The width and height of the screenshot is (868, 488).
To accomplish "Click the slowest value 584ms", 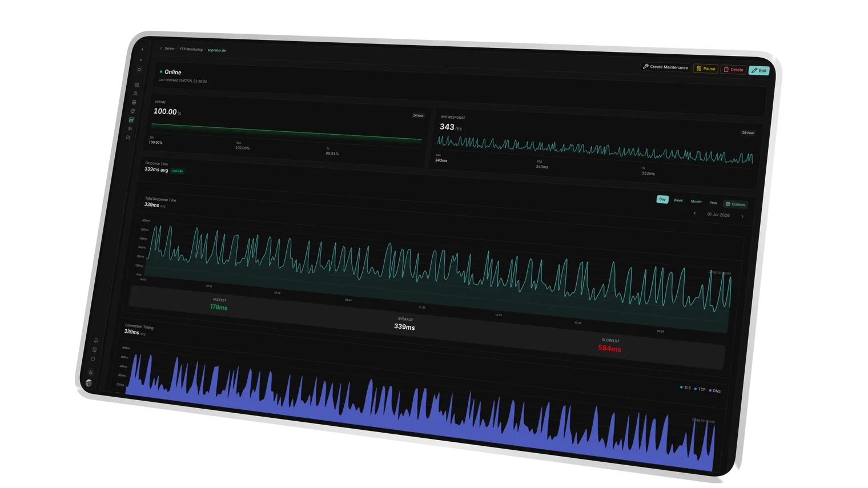I will coord(609,348).
